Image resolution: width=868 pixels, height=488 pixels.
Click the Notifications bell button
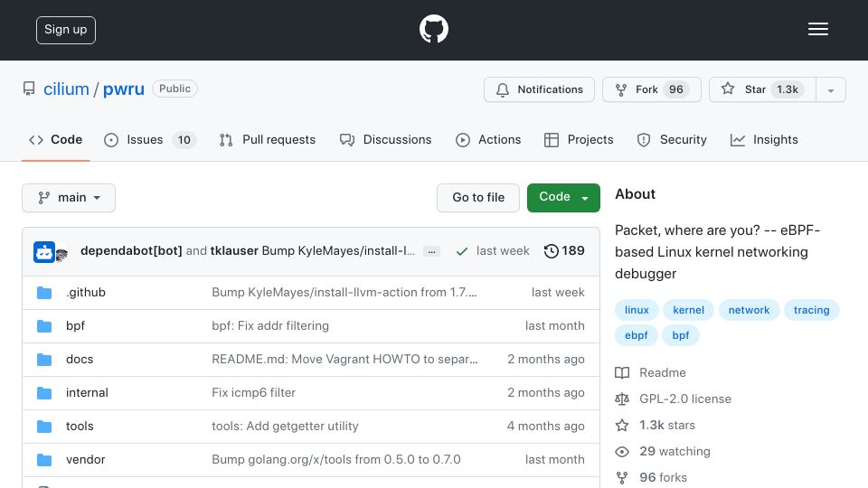(x=539, y=89)
